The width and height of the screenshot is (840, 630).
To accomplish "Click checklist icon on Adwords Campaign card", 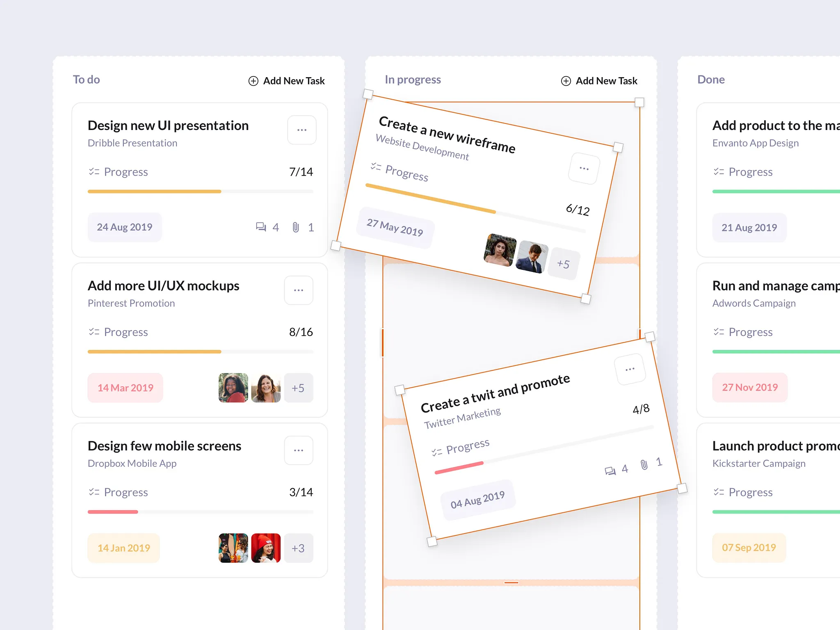I will click(719, 331).
